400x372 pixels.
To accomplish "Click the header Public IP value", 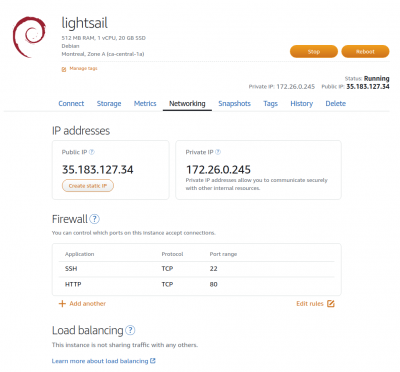I will (368, 87).
